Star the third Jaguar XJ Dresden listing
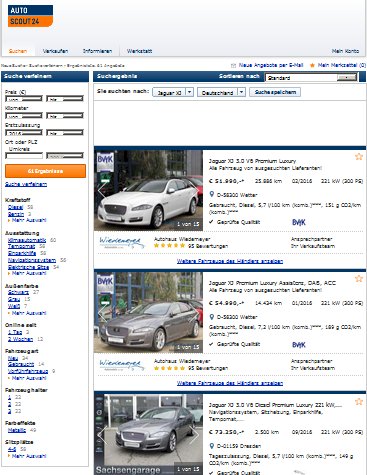The width and height of the screenshot is (367, 475). coord(359,401)
